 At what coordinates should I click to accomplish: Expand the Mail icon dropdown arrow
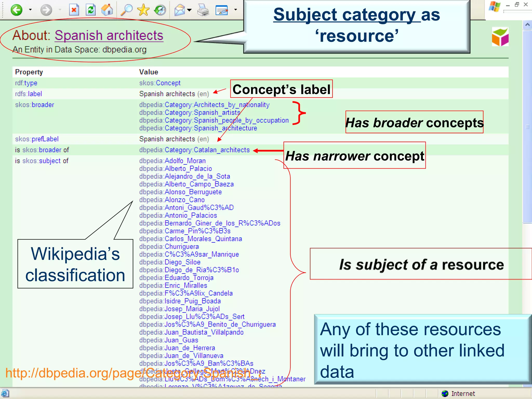coord(189,10)
